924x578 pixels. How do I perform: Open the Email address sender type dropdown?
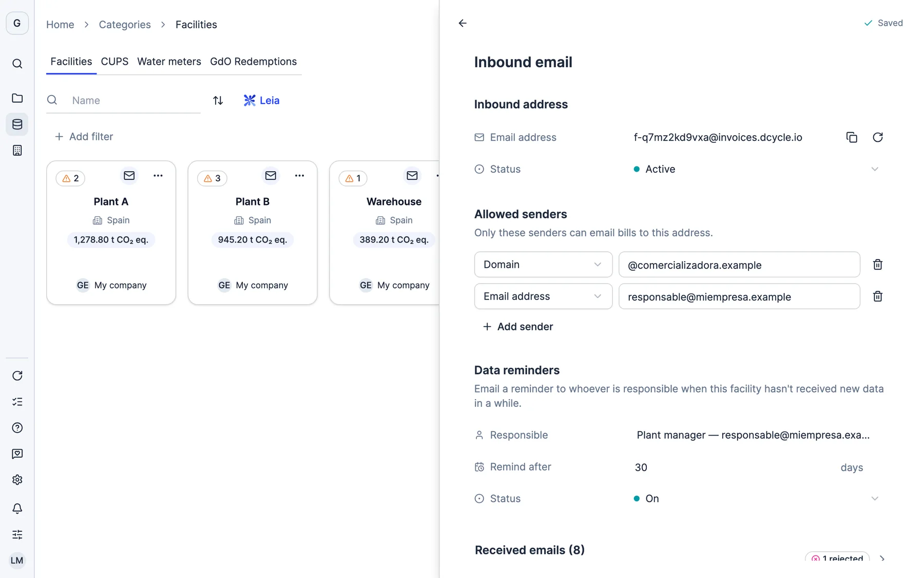click(x=543, y=296)
